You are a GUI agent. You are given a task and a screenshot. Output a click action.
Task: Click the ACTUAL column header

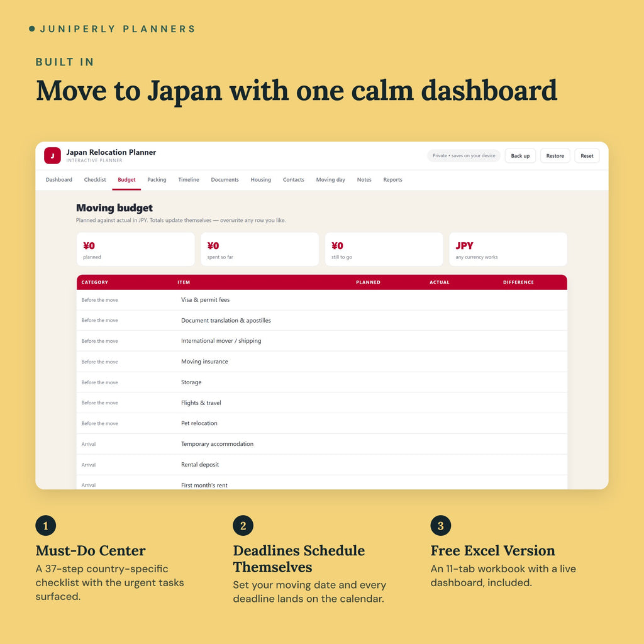[x=440, y=282]
